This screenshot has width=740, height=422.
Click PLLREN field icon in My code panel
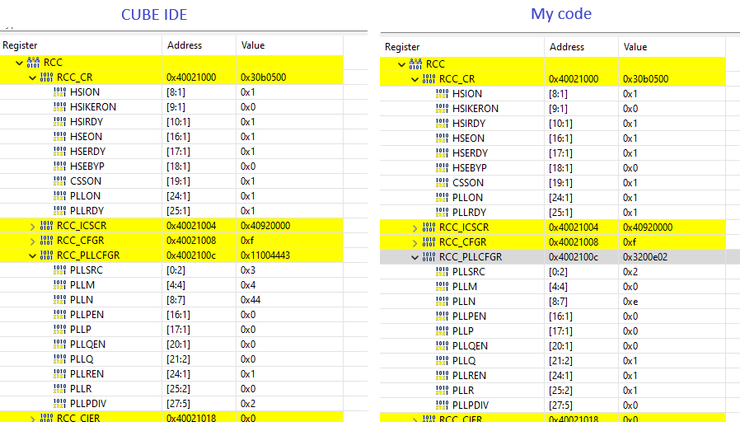442,375
